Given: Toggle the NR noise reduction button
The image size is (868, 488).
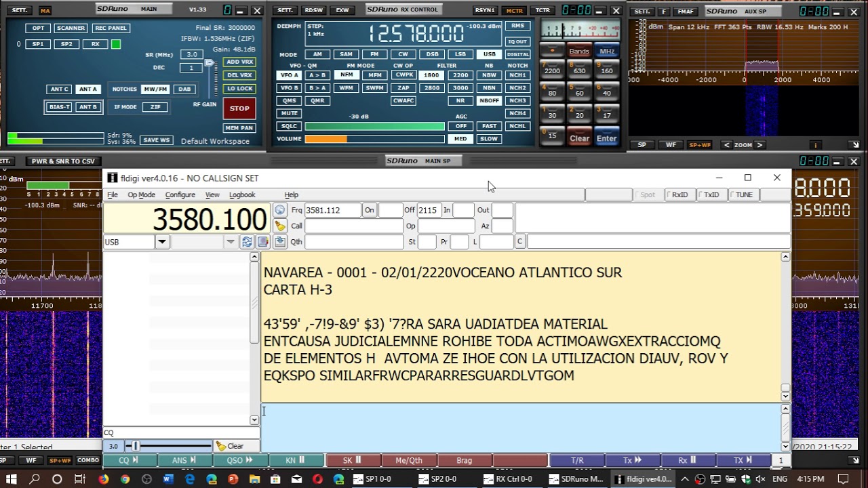Looking at the screenshot, I should pyautogui.click(x=460, y=100).
